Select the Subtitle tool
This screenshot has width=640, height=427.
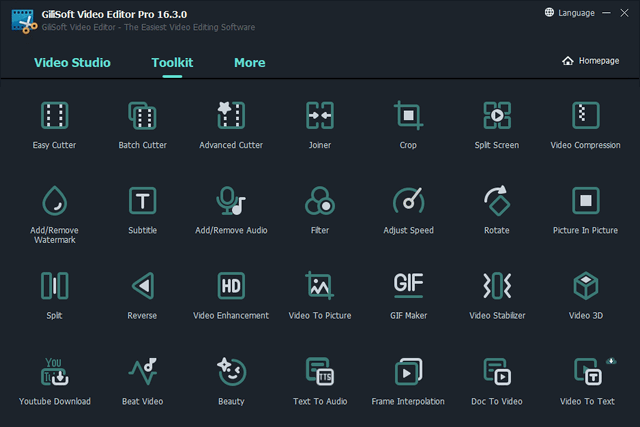143,201
